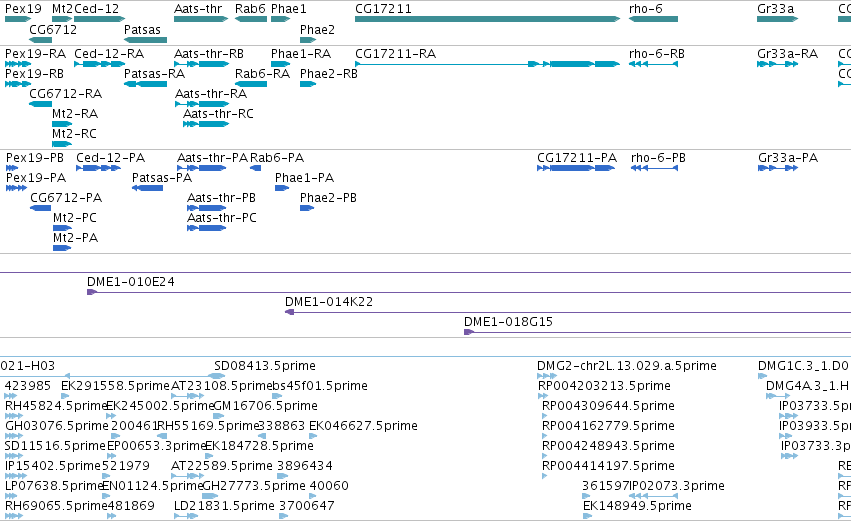This screenshot has height=521, width=851.
Task: Open the Aats-thr-PA coding sequence
Action: tap(202, 168)
